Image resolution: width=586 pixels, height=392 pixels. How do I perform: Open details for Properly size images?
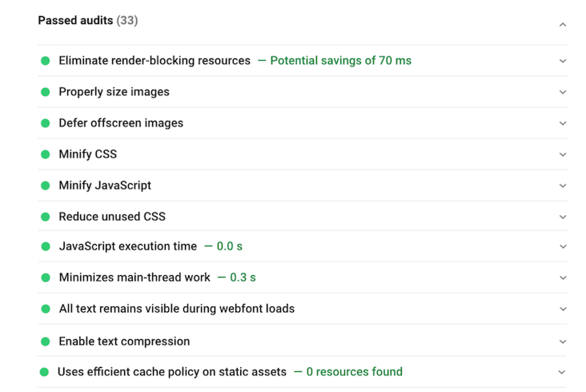click(563, 92)
